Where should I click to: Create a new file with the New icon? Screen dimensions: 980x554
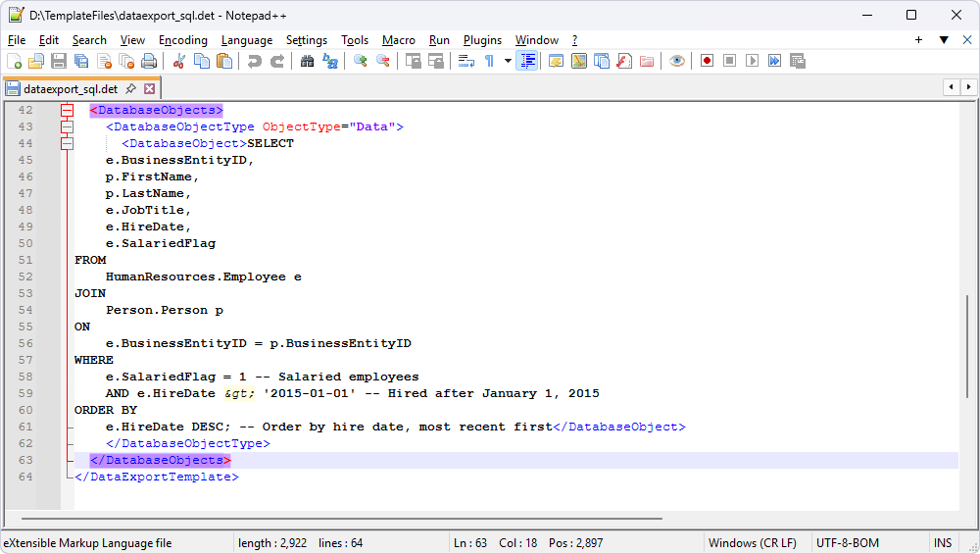coord(15,61)
